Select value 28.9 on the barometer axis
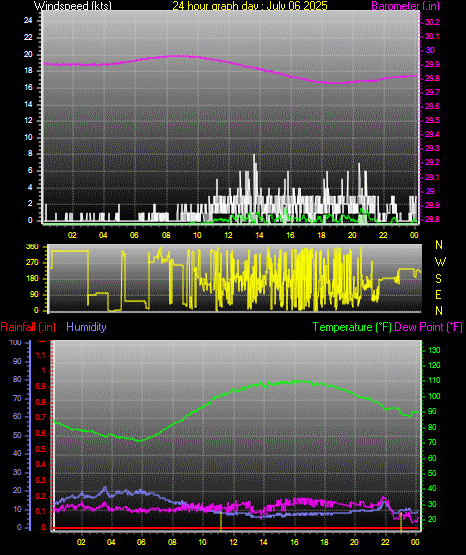This screenshot has width=466, height=555. point(432,205)
